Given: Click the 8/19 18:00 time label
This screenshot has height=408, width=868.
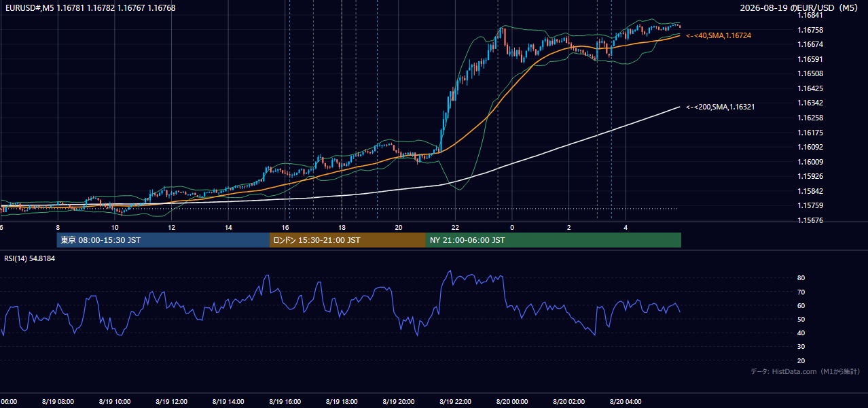Looking at the screenshot, I should 342,401.
